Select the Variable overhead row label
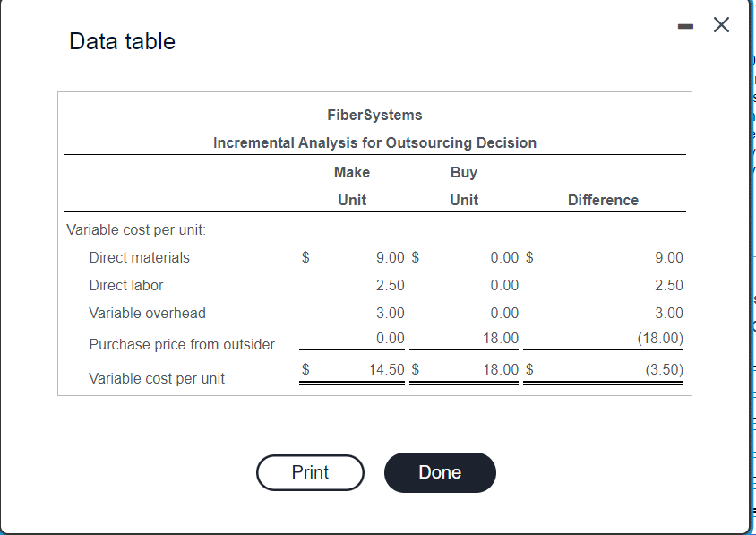The width and height of the screenshot is (756, 535). coord(146,313)
